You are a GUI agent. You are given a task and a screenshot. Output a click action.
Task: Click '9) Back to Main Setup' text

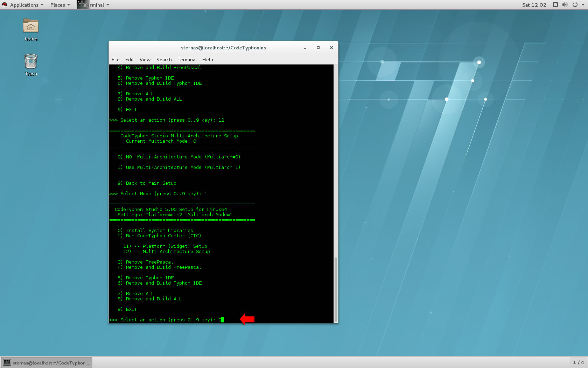point(147,183)
